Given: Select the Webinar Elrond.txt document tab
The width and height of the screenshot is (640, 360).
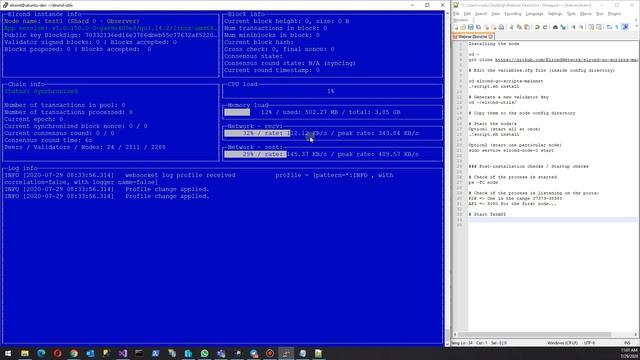Looking at the screenshot, I should pyautogui.click(x=473, y=36).
